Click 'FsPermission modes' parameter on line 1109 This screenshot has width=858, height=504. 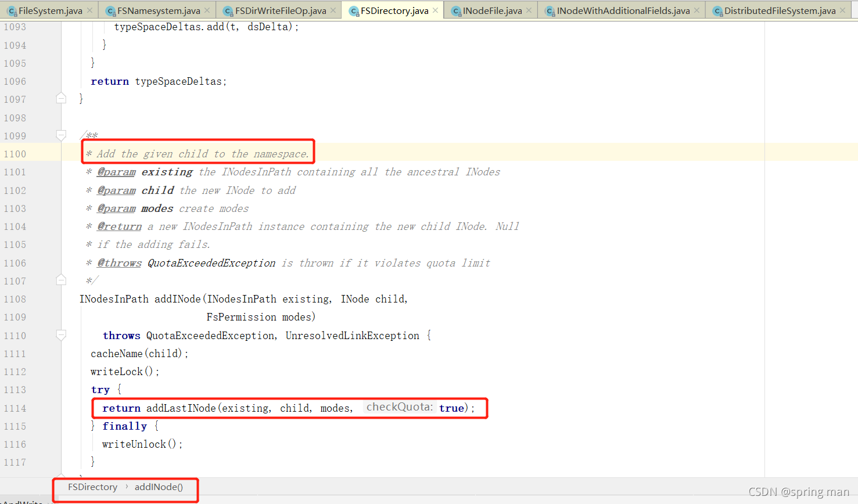[x=261, y=317]
